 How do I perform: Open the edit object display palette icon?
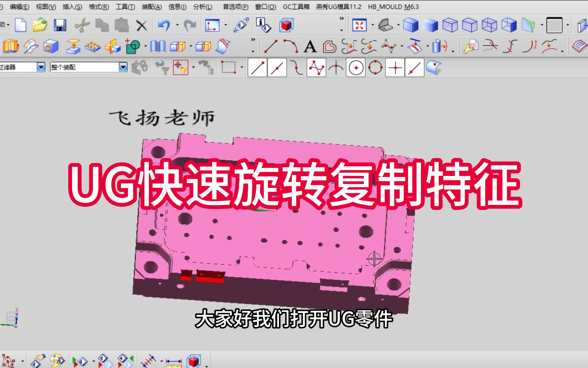coord(57,361)
